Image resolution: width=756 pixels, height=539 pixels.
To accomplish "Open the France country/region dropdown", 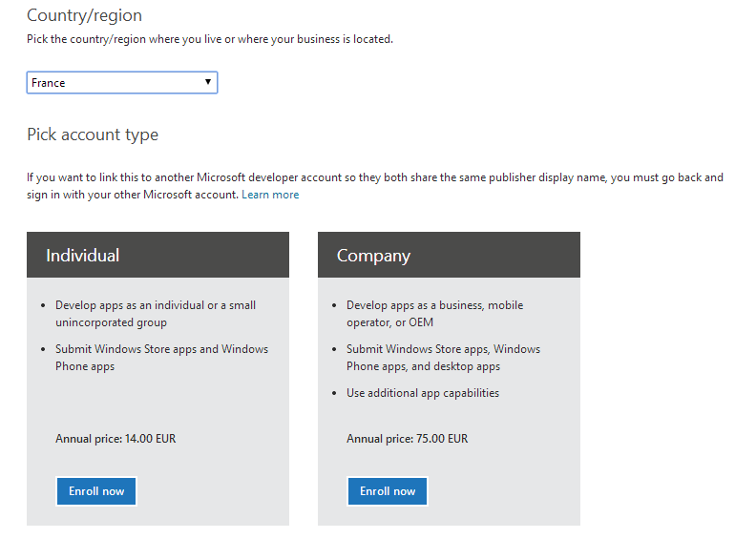I will click(122, 82).
